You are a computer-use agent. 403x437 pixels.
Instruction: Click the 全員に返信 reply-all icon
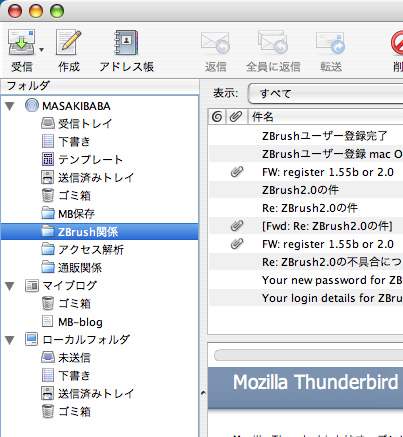[x=273, y=42]
